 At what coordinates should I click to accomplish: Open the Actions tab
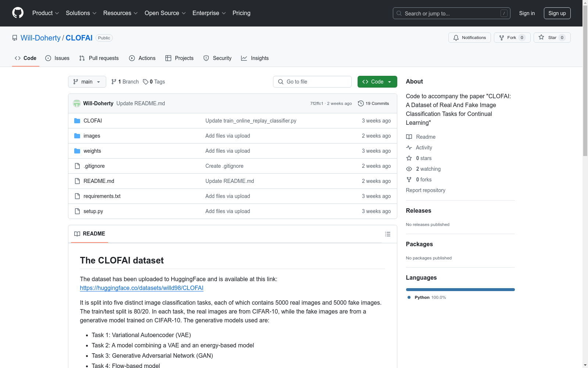click(142, 58)
